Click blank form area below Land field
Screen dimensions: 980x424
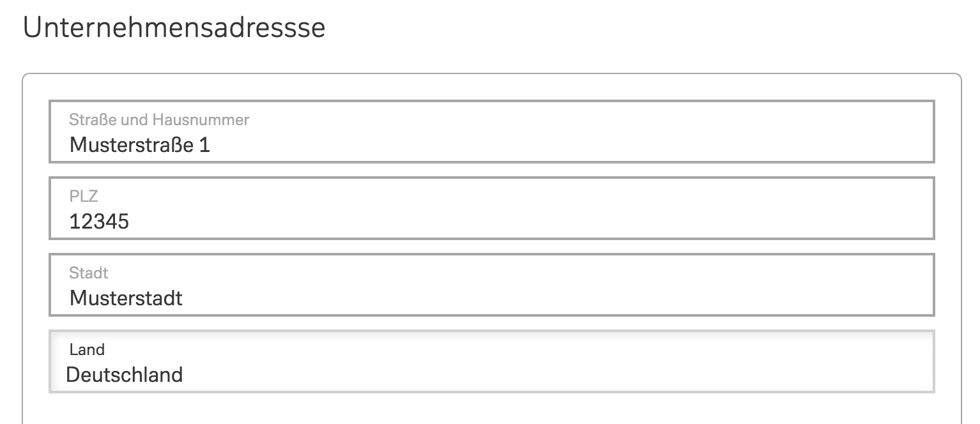pos(491,409)
